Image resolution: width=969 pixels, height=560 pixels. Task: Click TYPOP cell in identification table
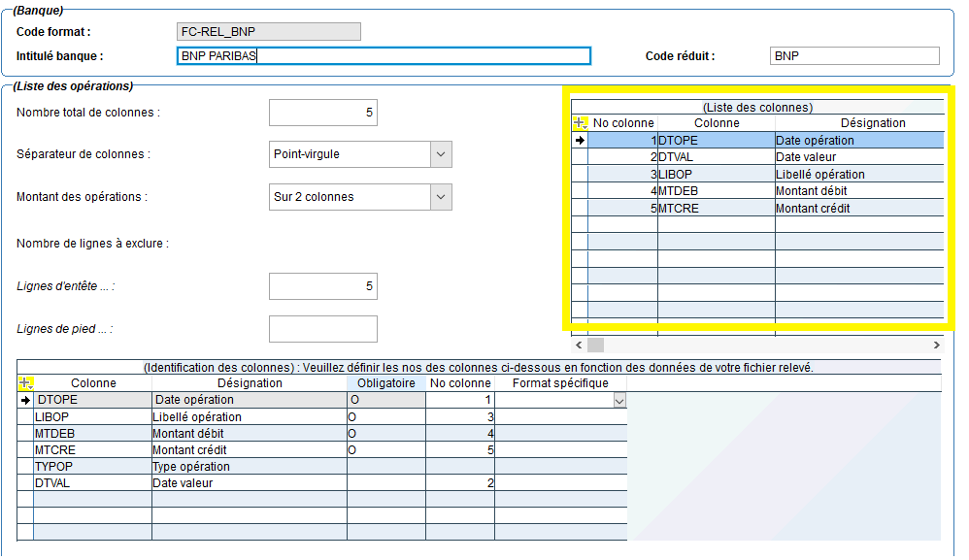[92, 467]
